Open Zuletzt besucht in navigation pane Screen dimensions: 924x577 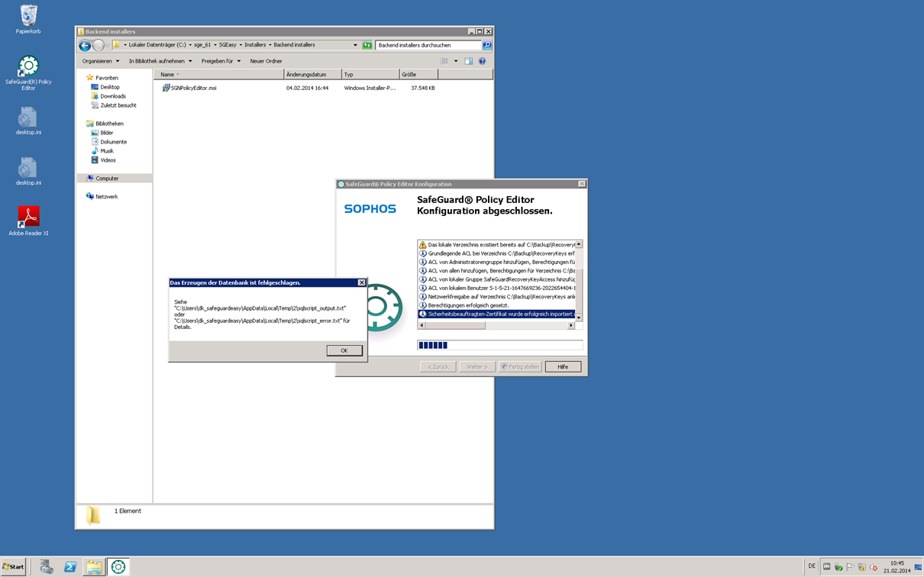pyautogui.click(x=118, y=105)
